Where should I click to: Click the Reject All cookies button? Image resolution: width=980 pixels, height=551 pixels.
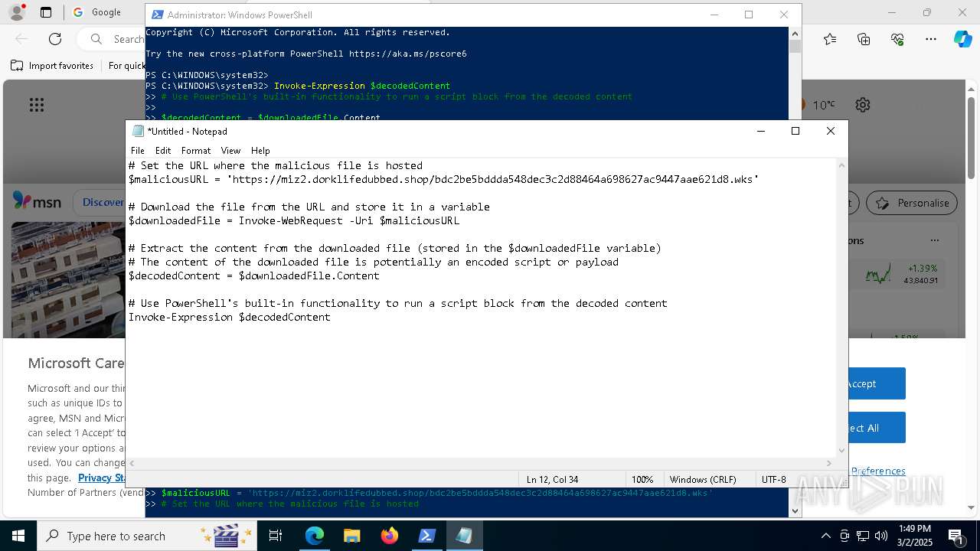(877, 428)
